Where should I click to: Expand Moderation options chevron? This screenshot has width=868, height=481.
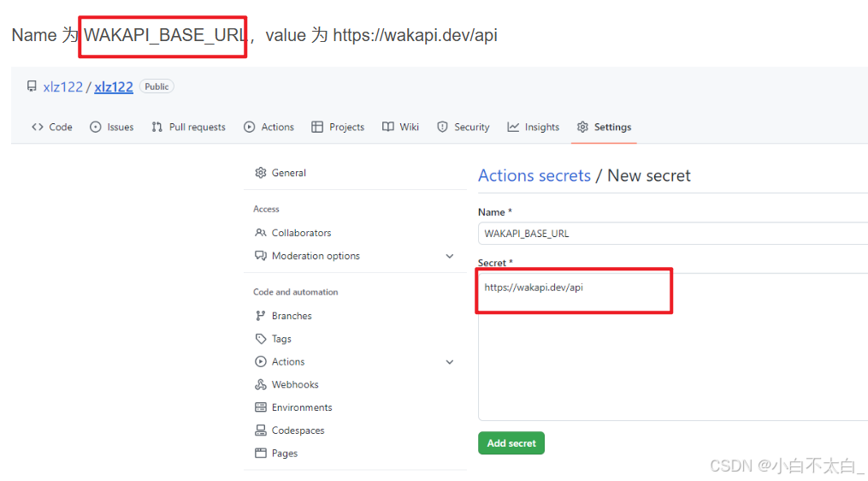[450, 256]
